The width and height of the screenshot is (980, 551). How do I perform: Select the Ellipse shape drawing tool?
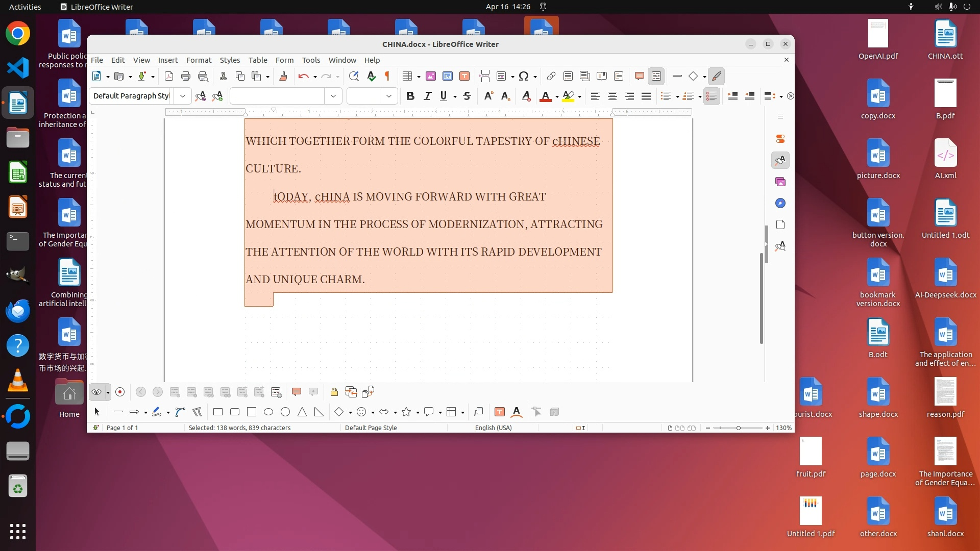pos(268,412)
